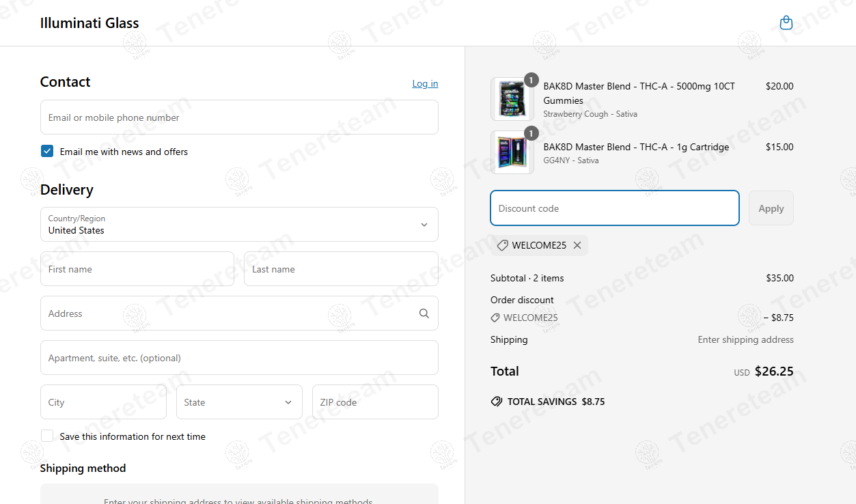
Task: Open the shopping bag cart icon
Action: coord(786,23)
